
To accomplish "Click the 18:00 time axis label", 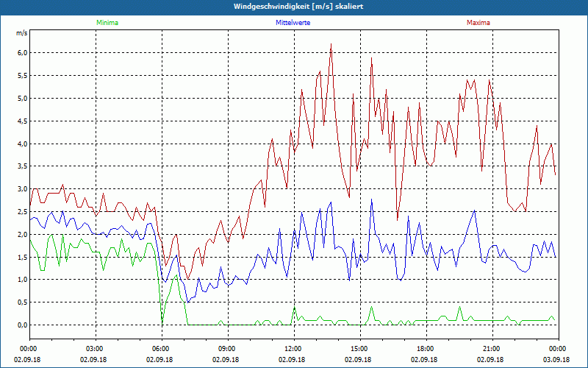I will [x=426, y=349].
